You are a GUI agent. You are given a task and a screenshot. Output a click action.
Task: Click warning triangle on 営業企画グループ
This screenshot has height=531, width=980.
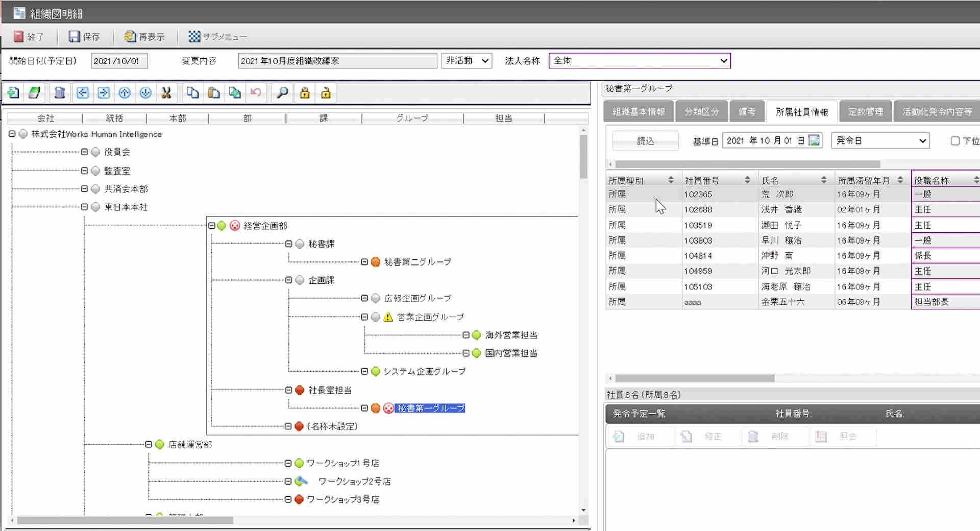[388, 317]
